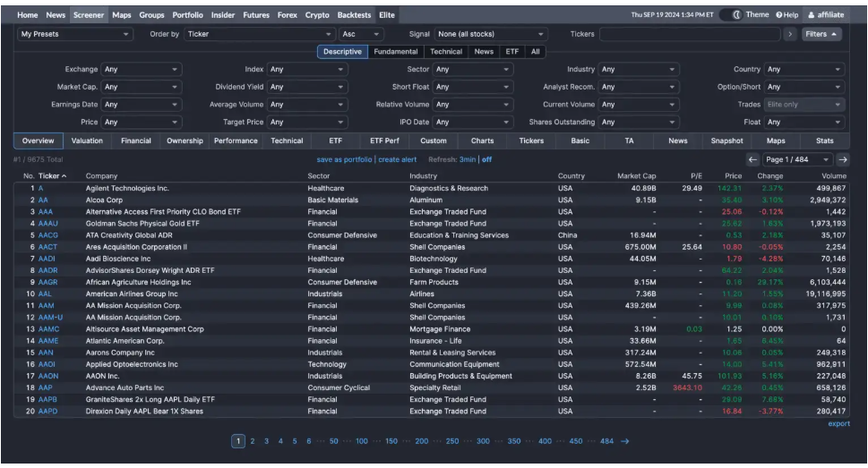The height and width of the screenshot is (468, 868).
Task: Jump to last page 484
Action: [x=606, y=441]
